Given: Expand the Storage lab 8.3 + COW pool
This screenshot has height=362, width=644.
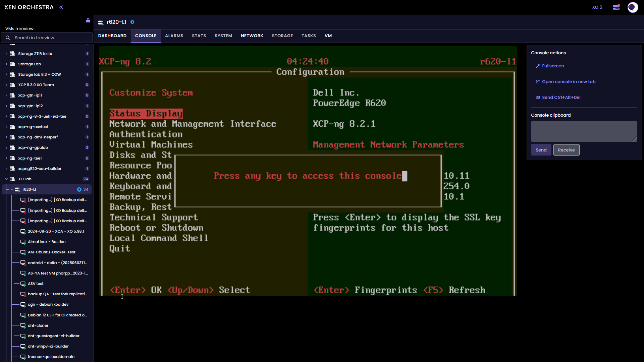Looking at the screenshot, I should click(x=6, y=74).
